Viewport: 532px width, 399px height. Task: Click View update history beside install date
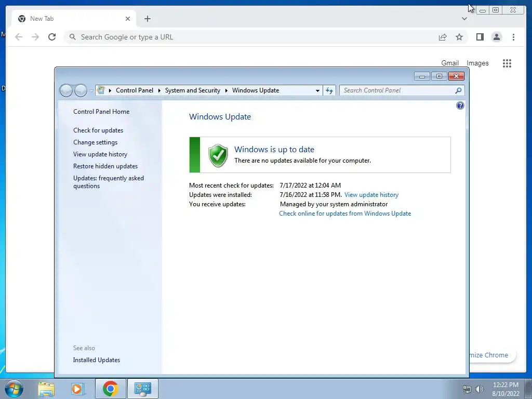point(371,195)
